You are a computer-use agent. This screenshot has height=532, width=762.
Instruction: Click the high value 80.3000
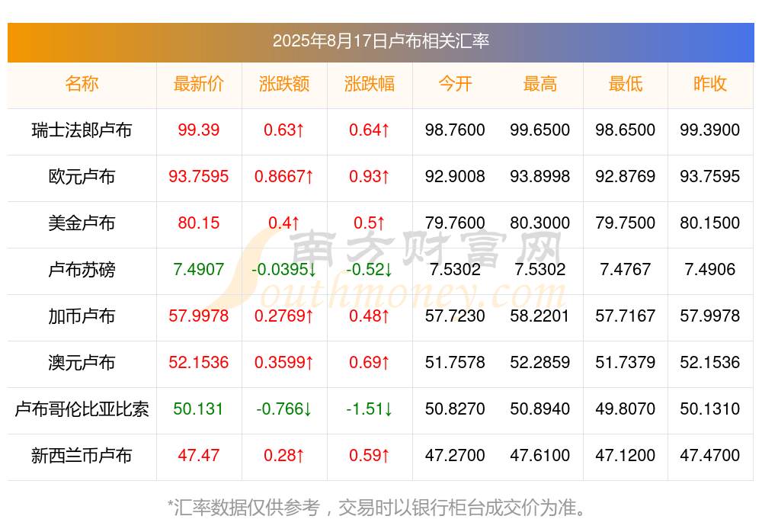coord(540,223)
